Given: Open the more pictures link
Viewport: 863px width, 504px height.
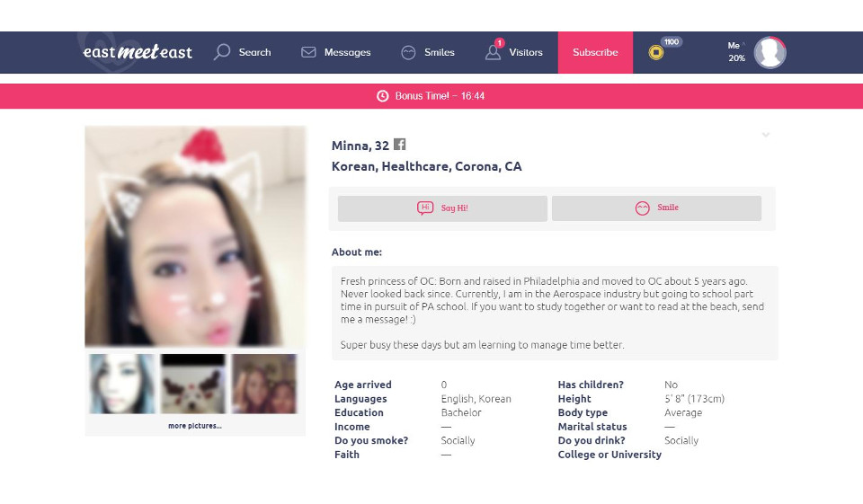Looking at the screenshot, I should tap(194, 426).
